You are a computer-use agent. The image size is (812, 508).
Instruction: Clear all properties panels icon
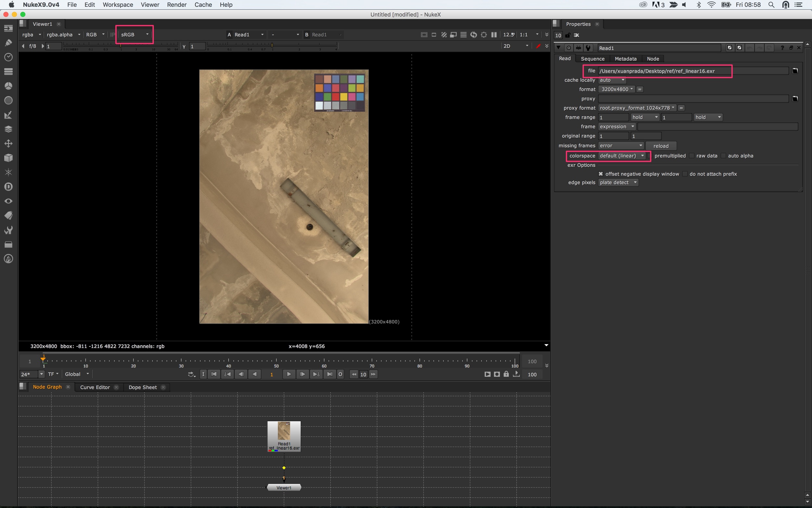pos(576,35)
